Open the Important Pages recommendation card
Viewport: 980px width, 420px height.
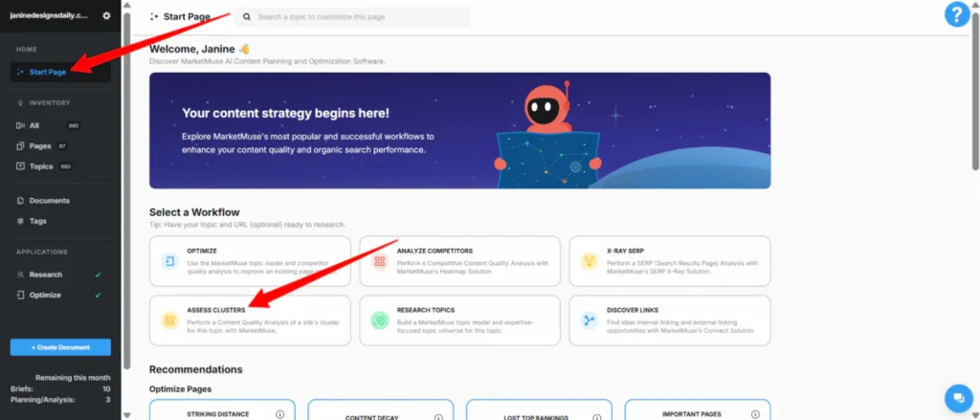(x=698, y=410)
